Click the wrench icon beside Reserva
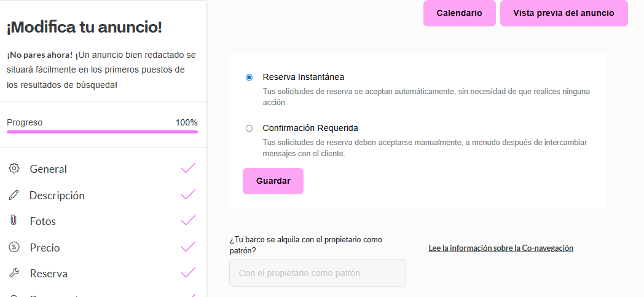The width and height of the screenshot is (644, 297). pyautogui.click(x=14, y=273)
